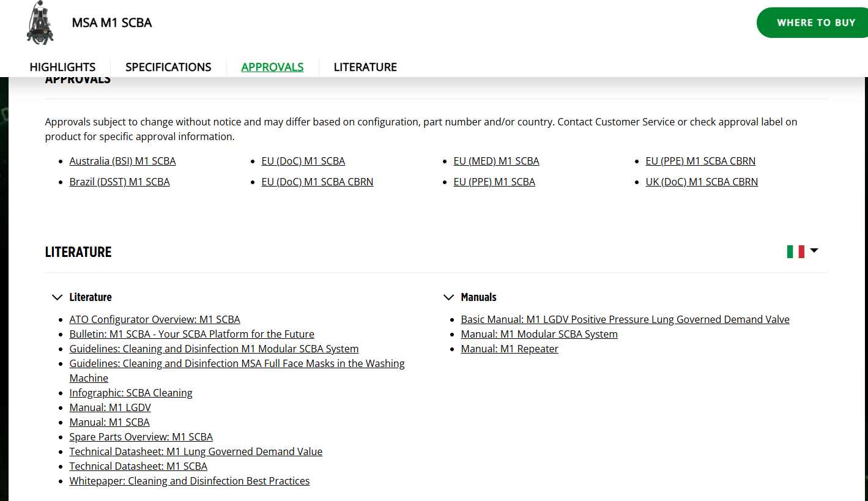Viewport: 868px width, 501px height.
Task: Click the Where To Buy button
Action: tap(812, 23)
